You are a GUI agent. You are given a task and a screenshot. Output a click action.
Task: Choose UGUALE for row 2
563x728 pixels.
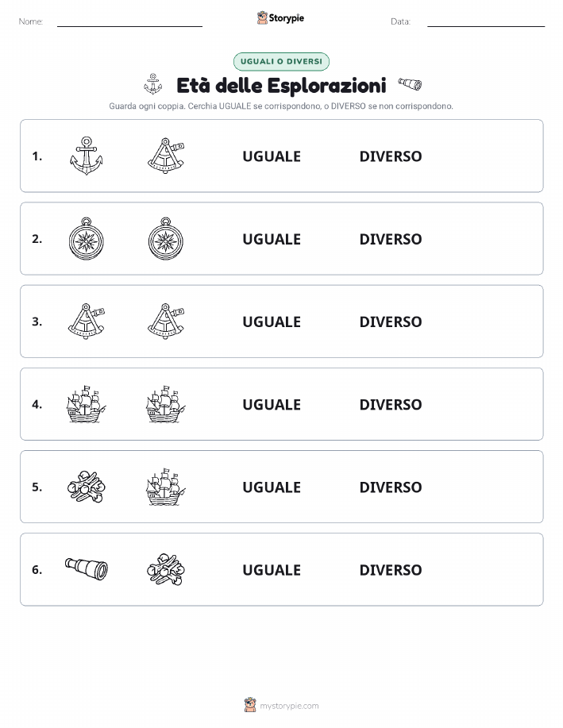point(272,239)
